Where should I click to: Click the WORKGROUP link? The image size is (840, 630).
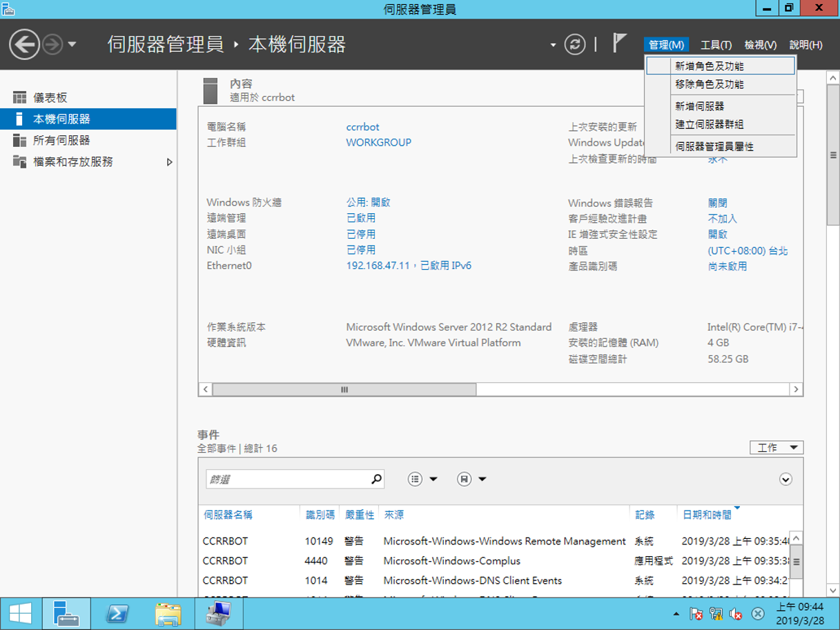[378, 142]
